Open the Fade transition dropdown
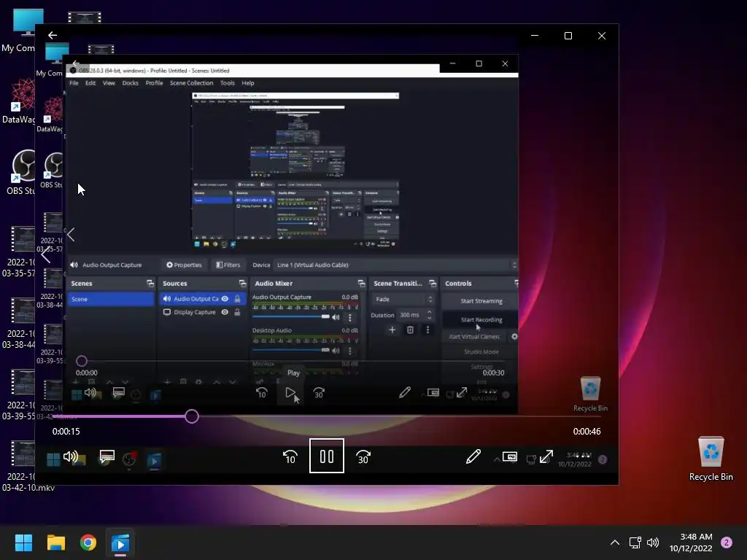 [403, 299]
